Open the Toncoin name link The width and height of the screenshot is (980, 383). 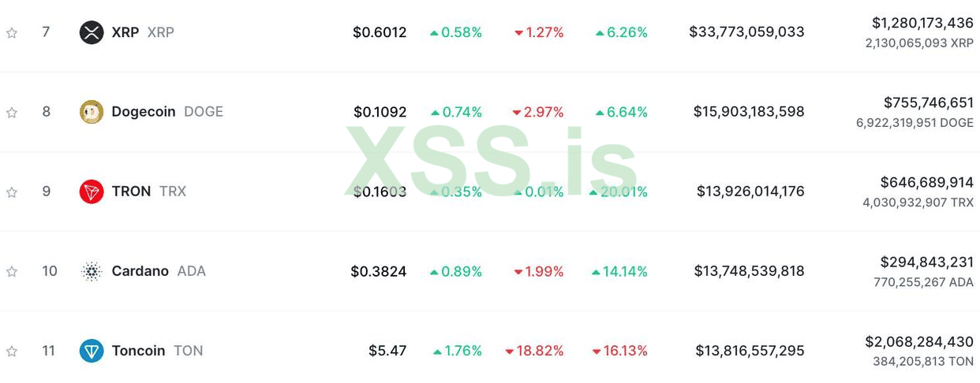pos(138,351)
